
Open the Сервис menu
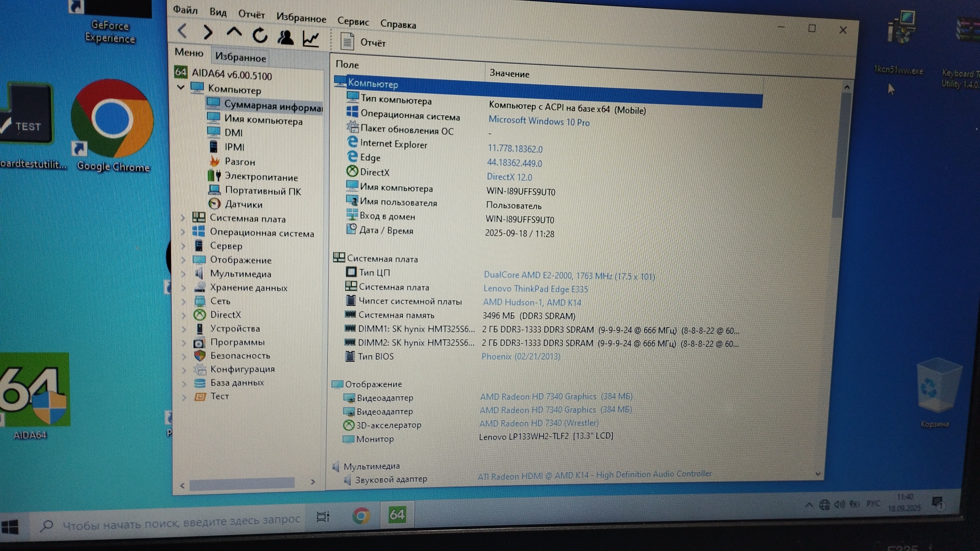[353, 21]
